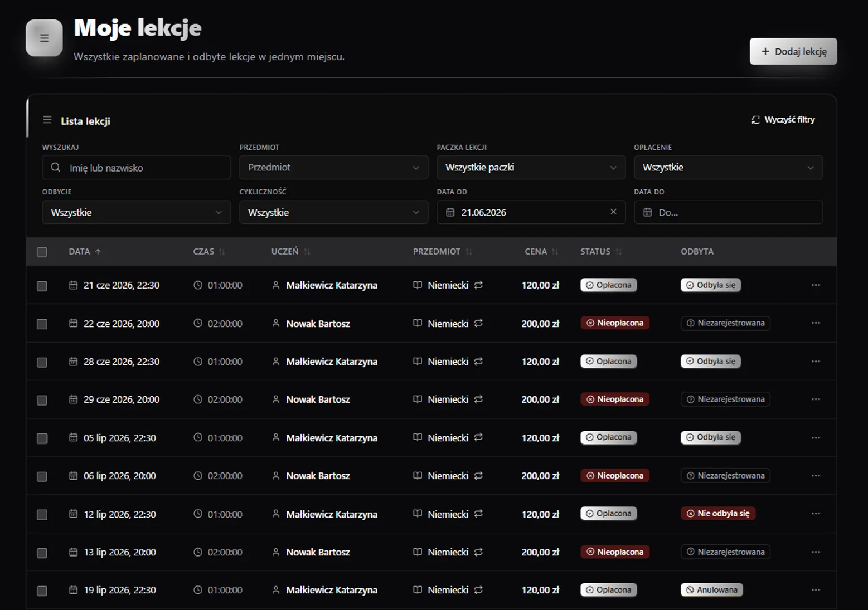Click Wyczyść filtry to reset filters
Screen dimensions: 868x610
(x=783, y=120)
